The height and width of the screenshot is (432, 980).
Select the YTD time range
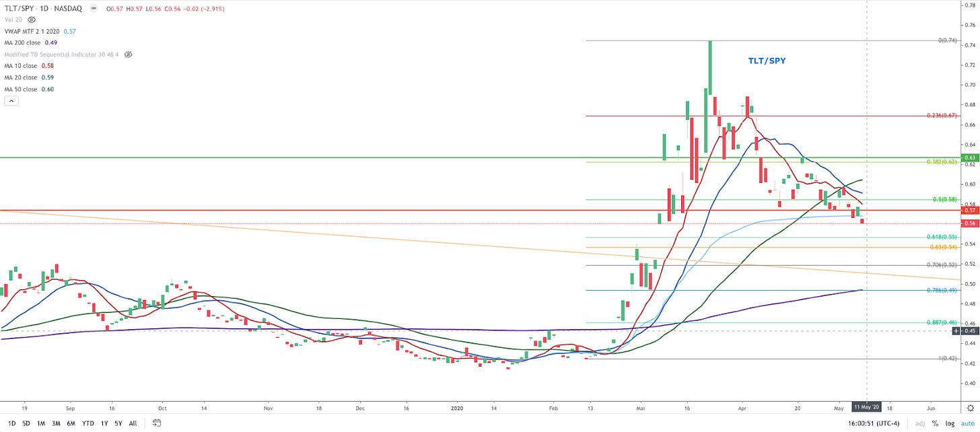(88, 423)
